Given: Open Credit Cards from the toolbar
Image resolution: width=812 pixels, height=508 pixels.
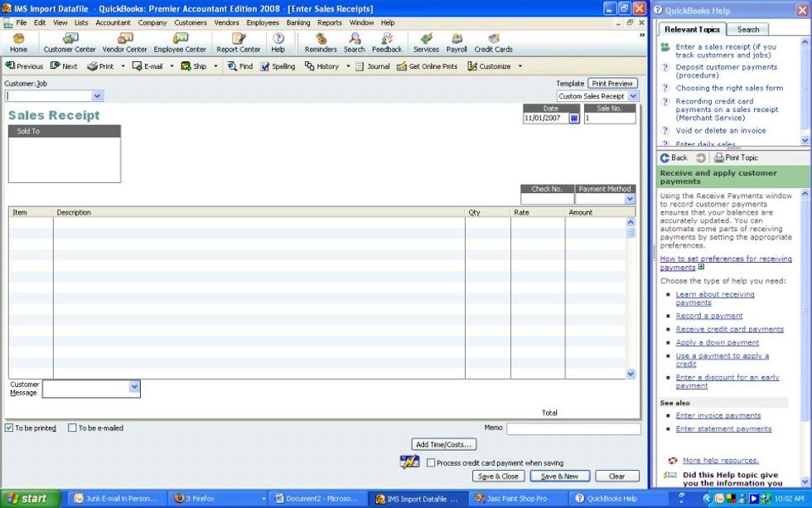Looking at the screenshot, I should pos(493,43).
